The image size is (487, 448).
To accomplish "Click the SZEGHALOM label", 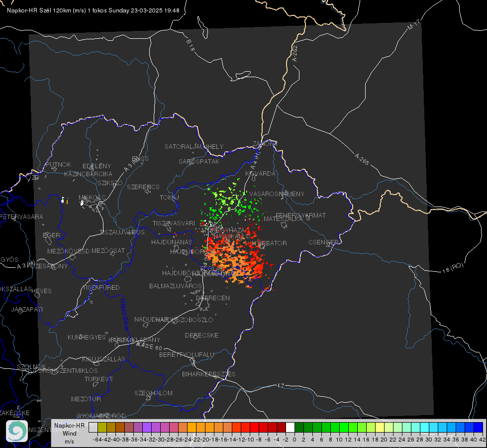I will 153,393.
